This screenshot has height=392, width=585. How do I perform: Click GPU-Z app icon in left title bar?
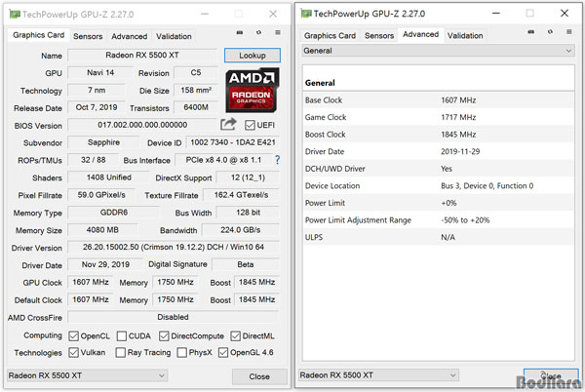pyautogui.click(x=15, y=15)
